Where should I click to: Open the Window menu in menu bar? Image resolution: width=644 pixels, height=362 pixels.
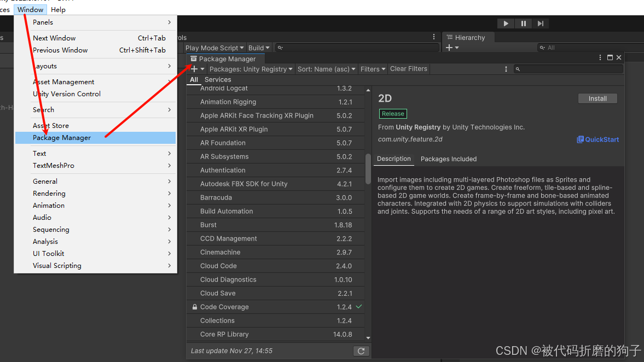30,9
